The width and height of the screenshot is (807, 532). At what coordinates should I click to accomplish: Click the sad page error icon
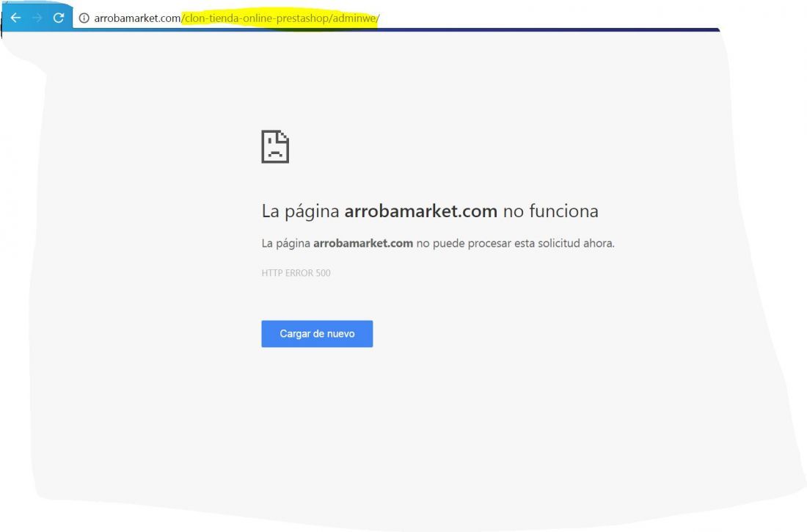click(x=275, y=147)
